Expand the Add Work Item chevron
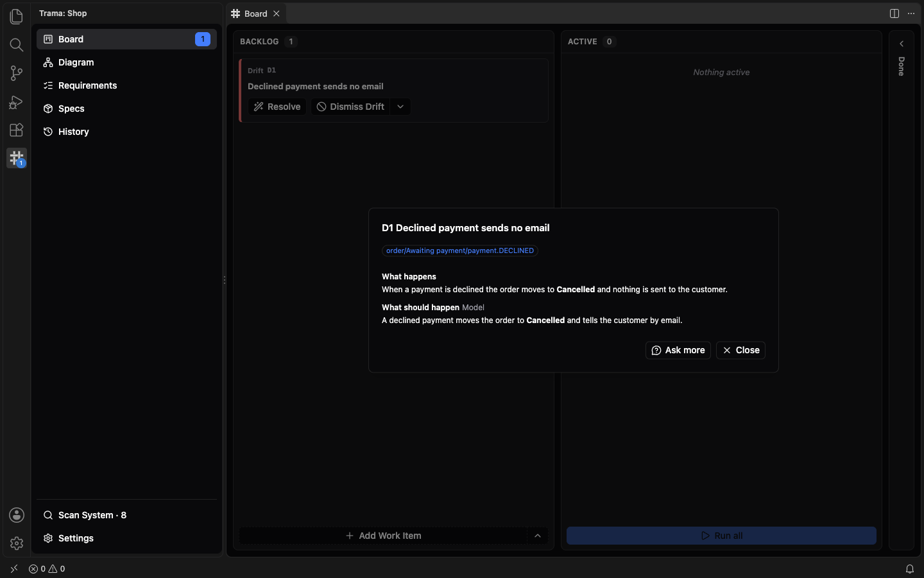The image size is (924, 578). (x=538, y=536)
